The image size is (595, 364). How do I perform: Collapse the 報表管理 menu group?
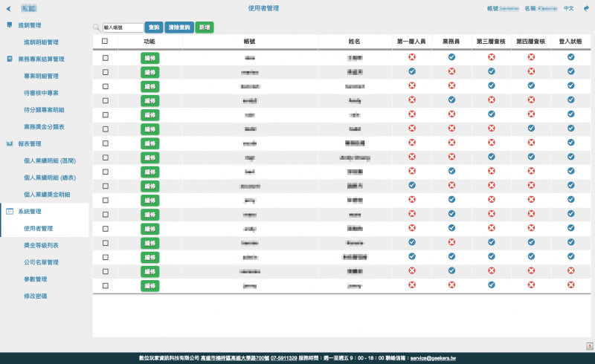pos(30,143)
